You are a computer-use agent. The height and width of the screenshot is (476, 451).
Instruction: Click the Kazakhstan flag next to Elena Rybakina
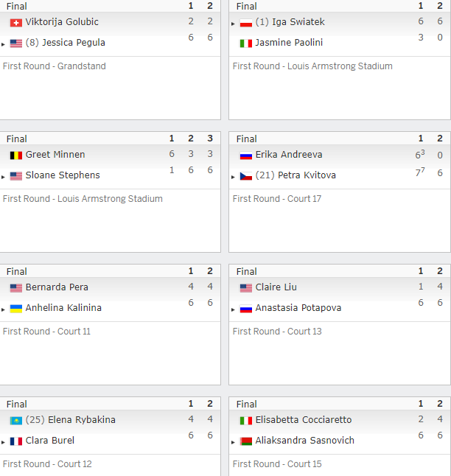pos(15,421)
